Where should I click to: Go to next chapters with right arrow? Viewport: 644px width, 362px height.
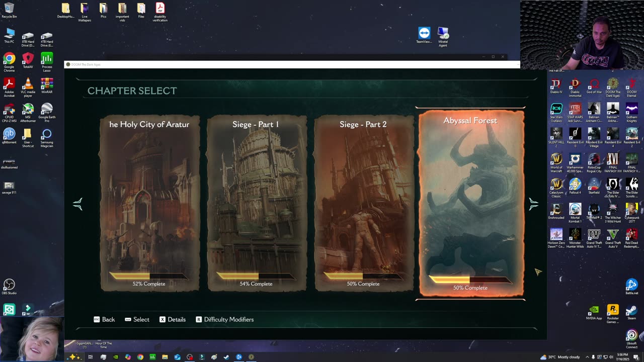coord(533,204)
